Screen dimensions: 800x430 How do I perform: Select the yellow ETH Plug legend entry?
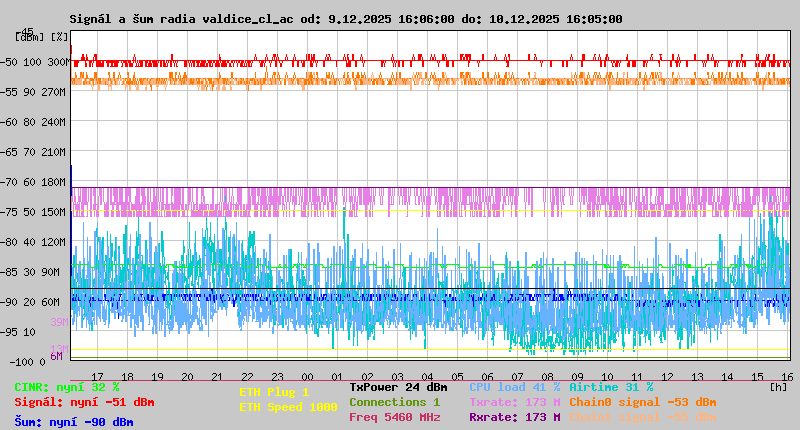click(274, 392)
